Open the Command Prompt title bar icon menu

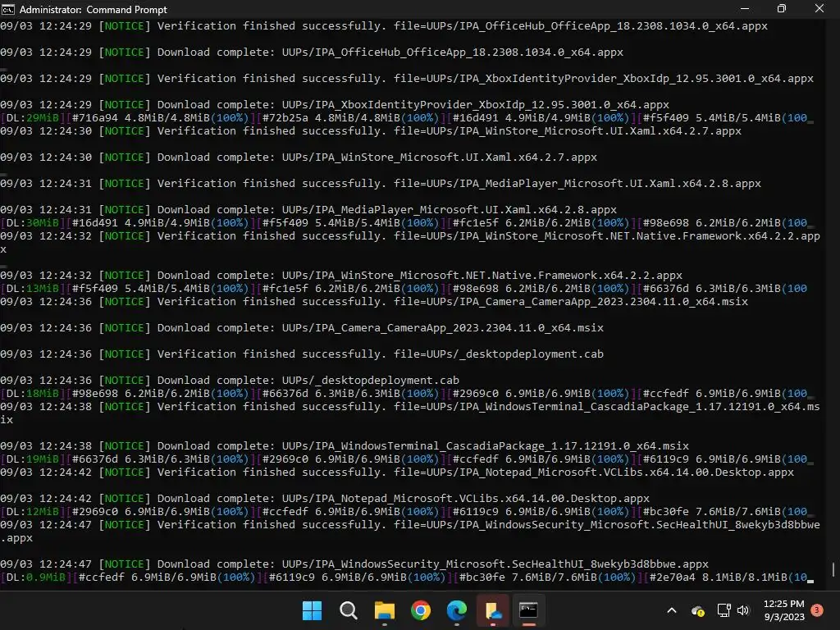click(x=8, y=9)
